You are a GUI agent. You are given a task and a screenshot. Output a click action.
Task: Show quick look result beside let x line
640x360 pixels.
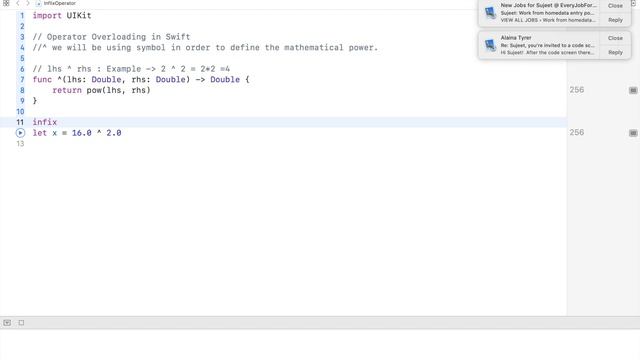tap(633, 133)
